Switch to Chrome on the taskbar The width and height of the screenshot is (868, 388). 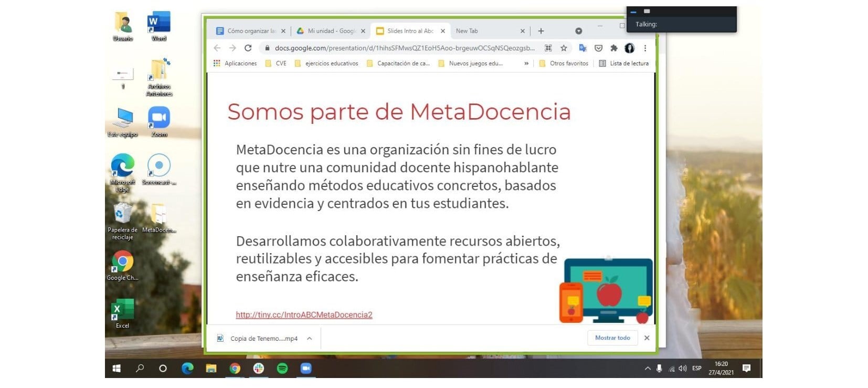pyautogui.click(x=235, y=369)
